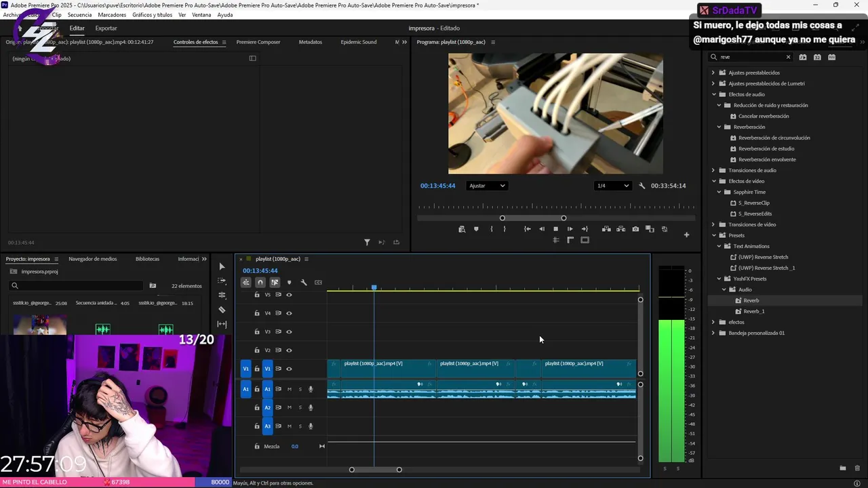This screenshot has width=868, height=488.
Task: Click the timeline horizontal zoom scrollbar
Action: (376, 470)
